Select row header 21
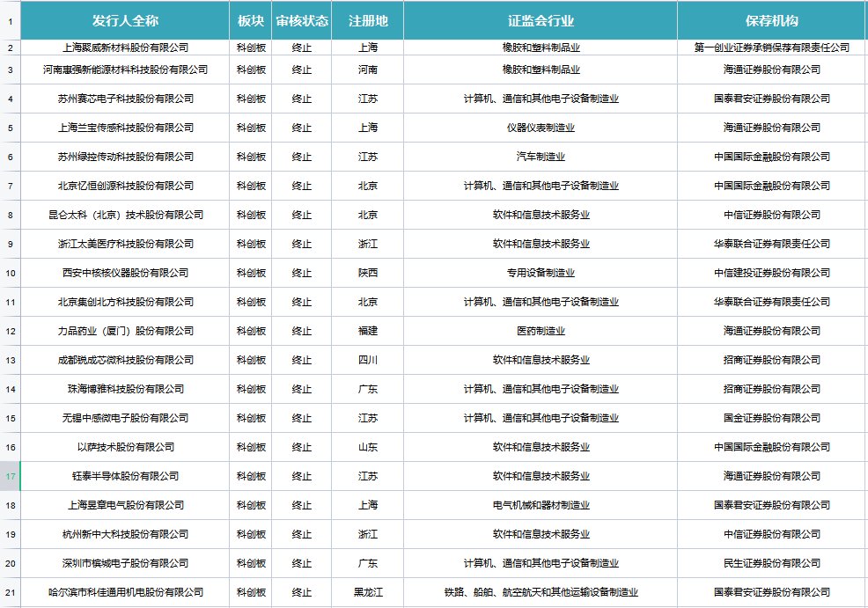 pyautogui.click(x=11, y=592)
